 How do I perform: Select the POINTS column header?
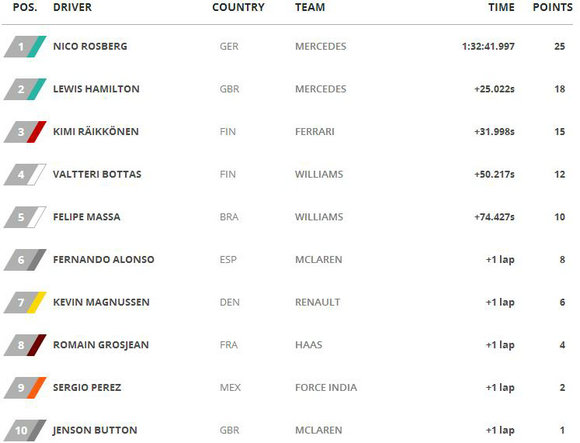pyautogui.click(x=552, y=7)
